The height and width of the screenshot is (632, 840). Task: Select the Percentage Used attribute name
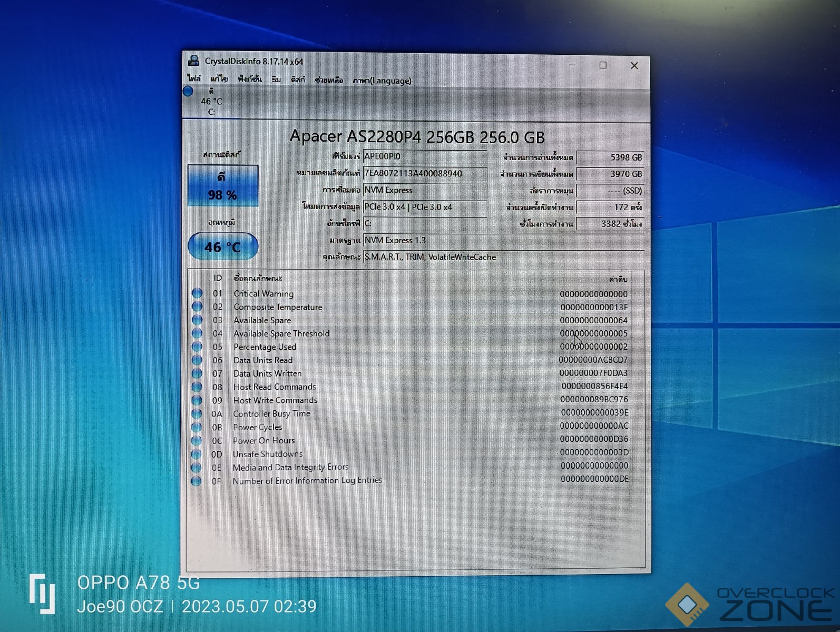(x=265, y=347)
